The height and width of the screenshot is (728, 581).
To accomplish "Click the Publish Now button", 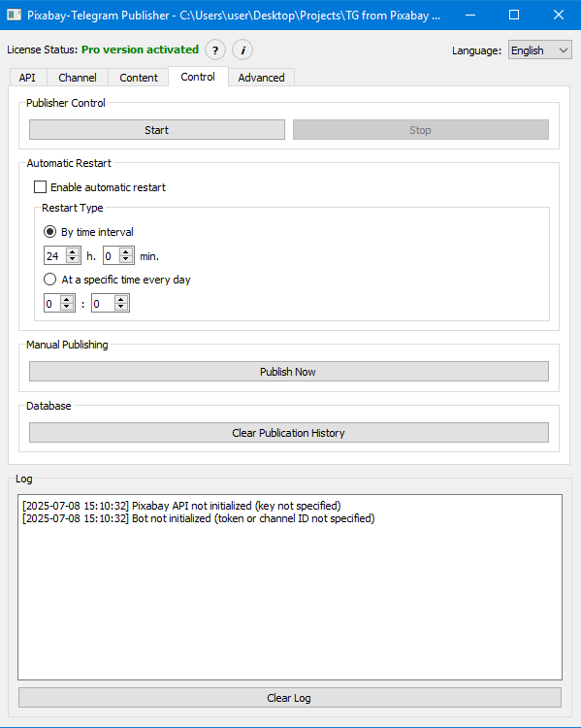I will [289, 372].
